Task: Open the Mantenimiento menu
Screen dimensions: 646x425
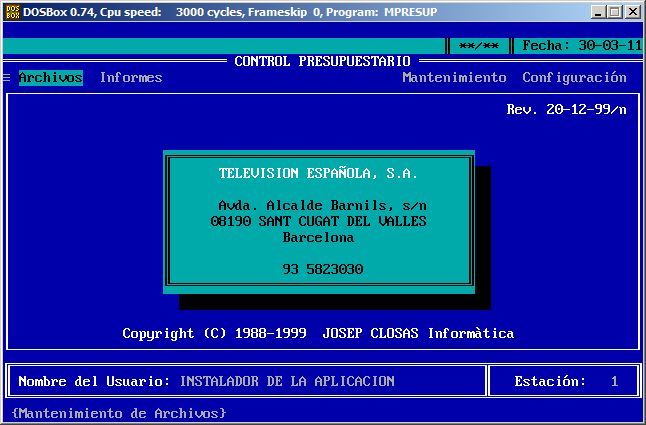Action: 454,78
